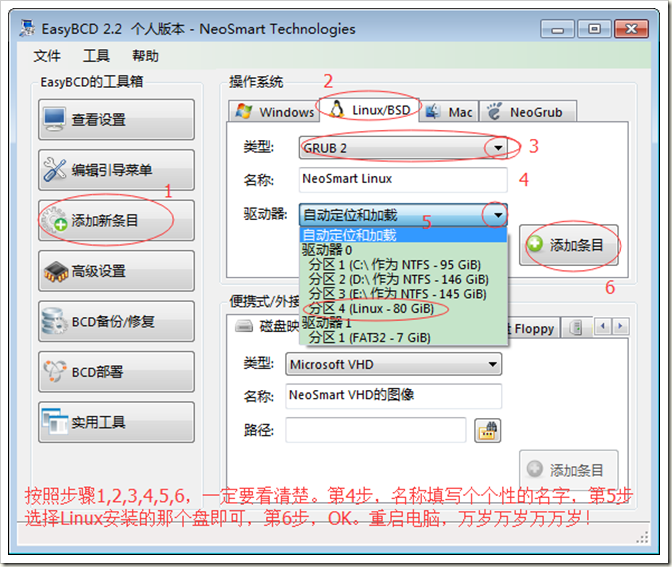Select 自动定位和加载 in the drive list
Image resolution: width=672 pixels, height=567 pixels.
403,235
